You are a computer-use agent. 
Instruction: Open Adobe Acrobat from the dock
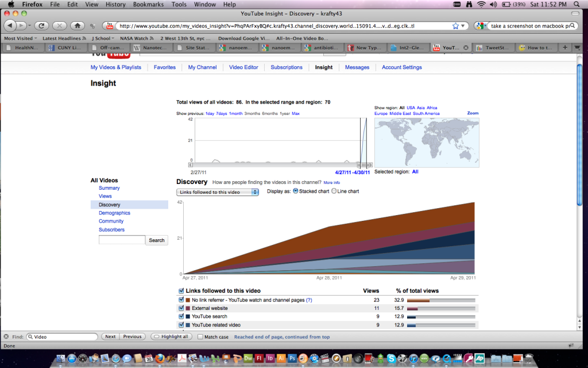(x=182, y=358)
